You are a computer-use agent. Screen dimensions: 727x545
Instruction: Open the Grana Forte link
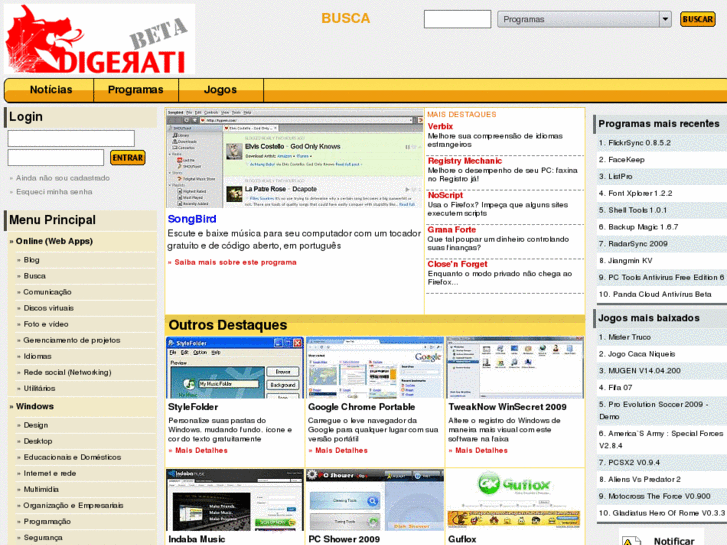pyautogui.click(x=452, y=230)
